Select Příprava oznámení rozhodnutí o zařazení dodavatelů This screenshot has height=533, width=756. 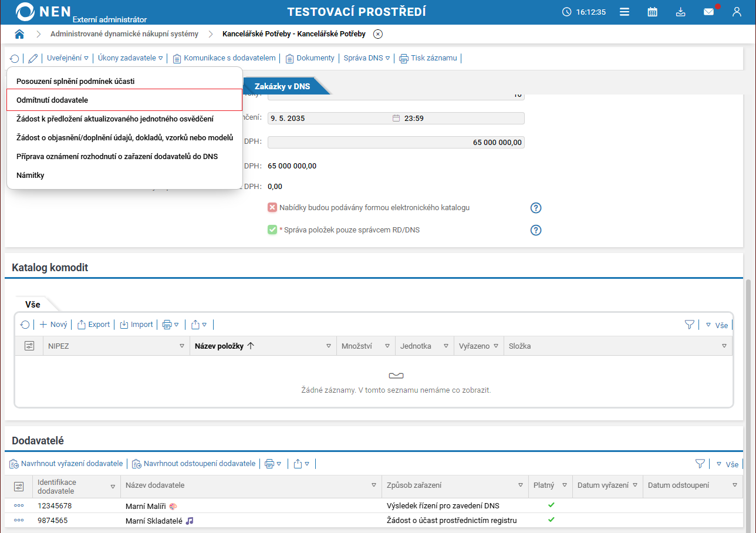tap(124, 156)
